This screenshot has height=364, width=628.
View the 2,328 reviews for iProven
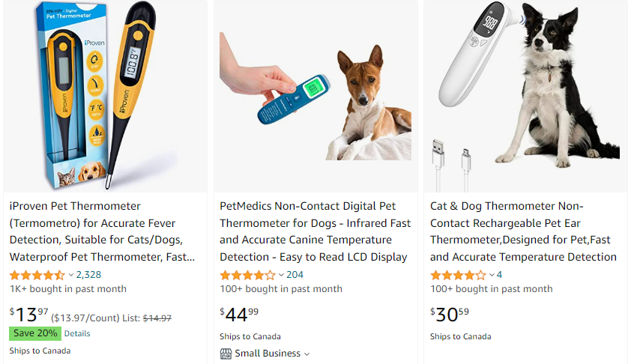pyautogui.click(x=88, y=275)
